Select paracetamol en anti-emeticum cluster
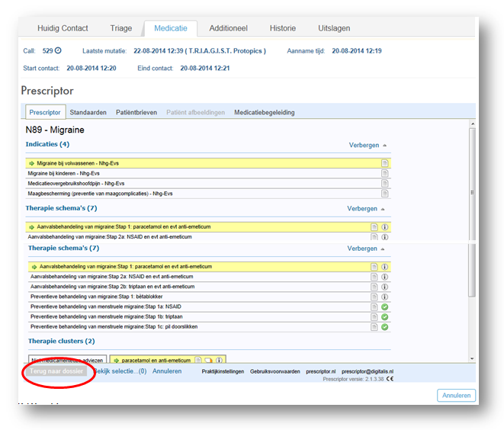Image resolution: width=504 pixels, height=430 pixels. pos(168,360)
